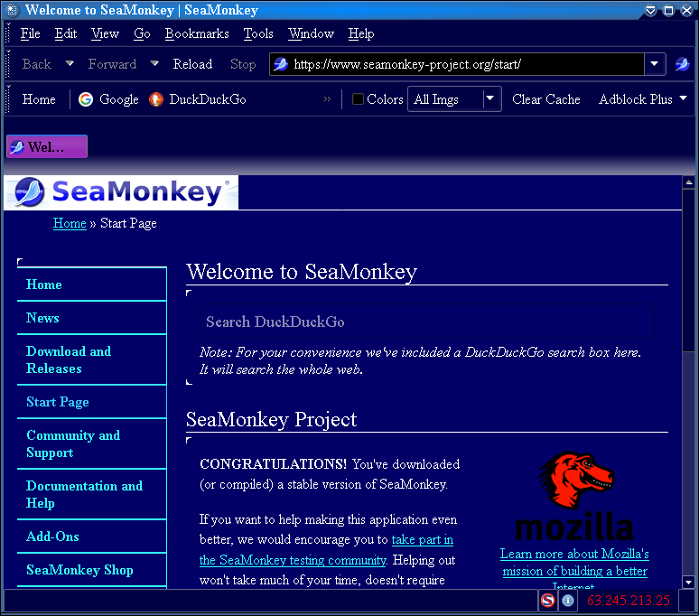This screenshot has width=699, height=616.
Task: Maximize the SeaMonkey window
Action: pyautogui.click(x=668, y=10)
